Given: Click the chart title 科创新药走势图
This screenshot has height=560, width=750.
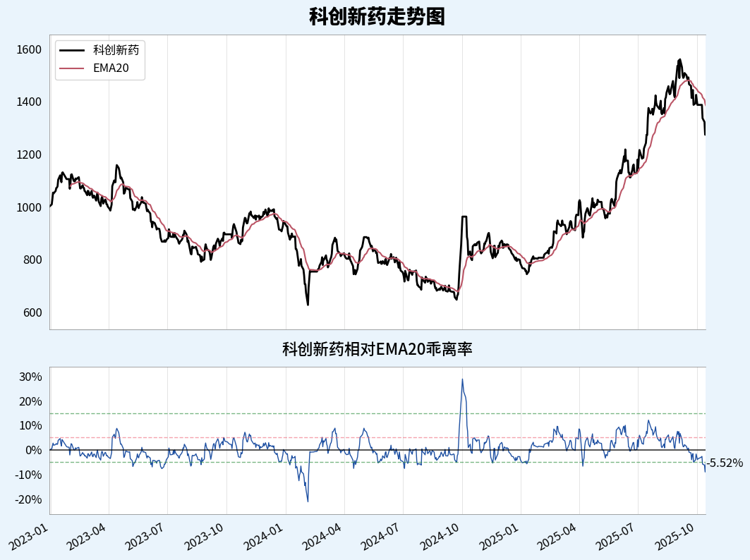Looking at the screenshot, I should tap(377, 16).
